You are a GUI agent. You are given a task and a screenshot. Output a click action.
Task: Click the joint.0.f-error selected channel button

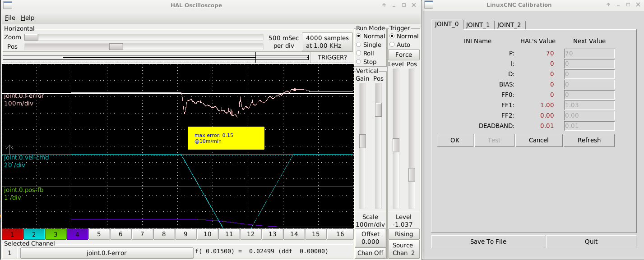coord(107,253)
